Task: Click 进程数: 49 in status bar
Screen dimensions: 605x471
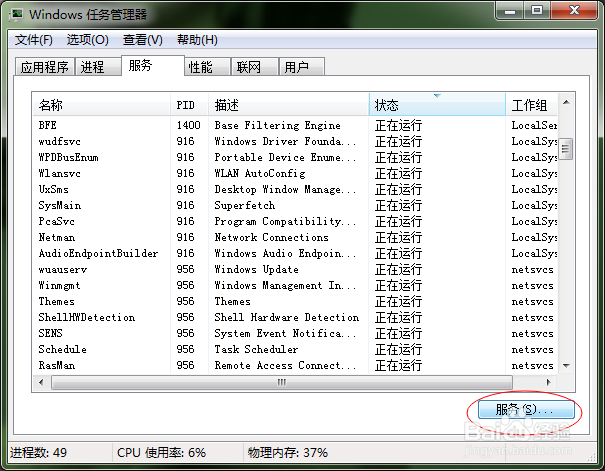Action: coord(38,452)
